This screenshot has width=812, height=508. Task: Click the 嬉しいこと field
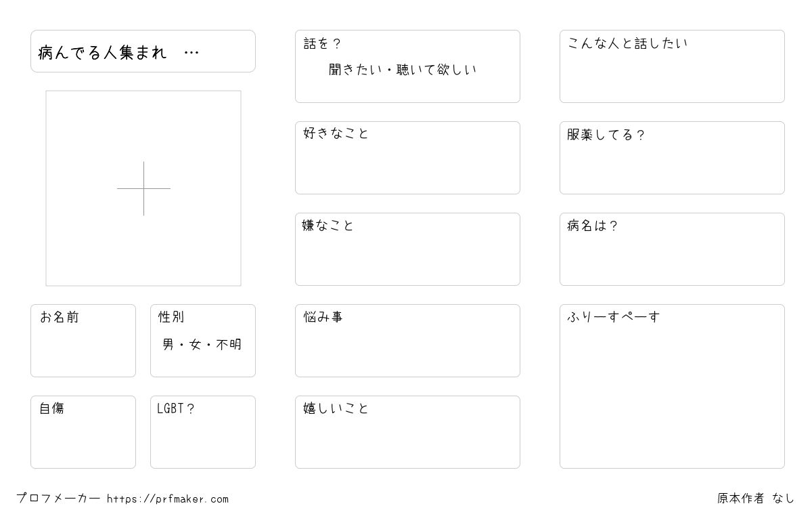pos(407,431)
